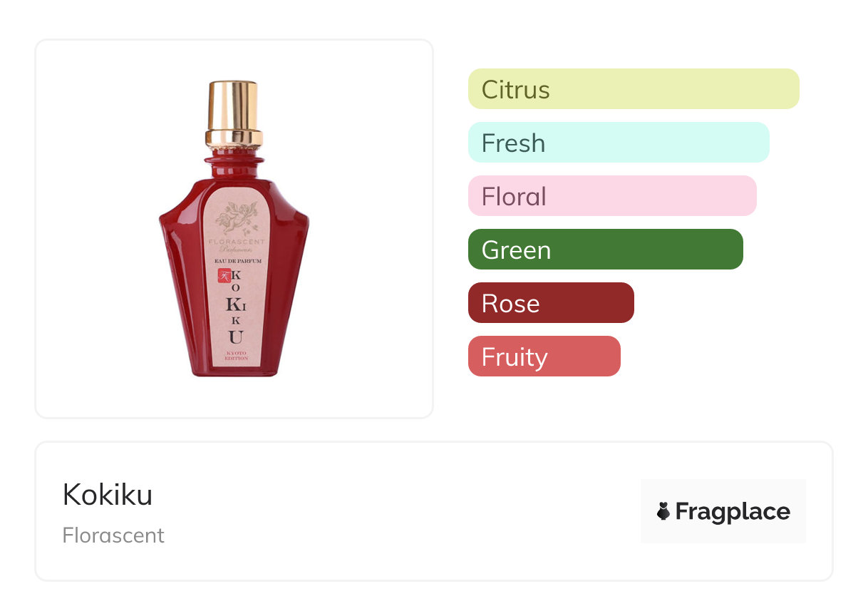868x616 pixels.
Task: Click the Kyoto Edition text on bottle
Action: point(237,355)
